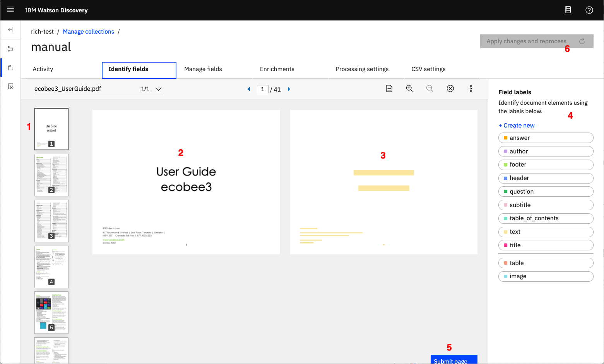Select the author field label

(546, 151)
